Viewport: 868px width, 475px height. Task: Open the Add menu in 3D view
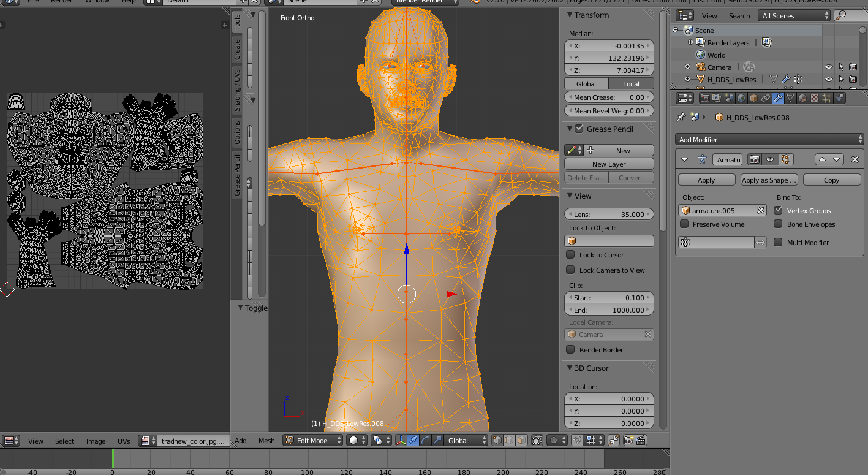pyautogui.click(x=241, y=440)
